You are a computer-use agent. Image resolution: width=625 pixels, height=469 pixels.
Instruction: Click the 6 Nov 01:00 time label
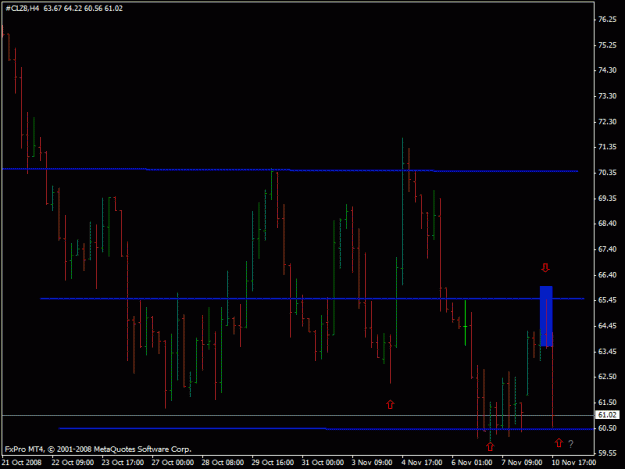(472, 463)
